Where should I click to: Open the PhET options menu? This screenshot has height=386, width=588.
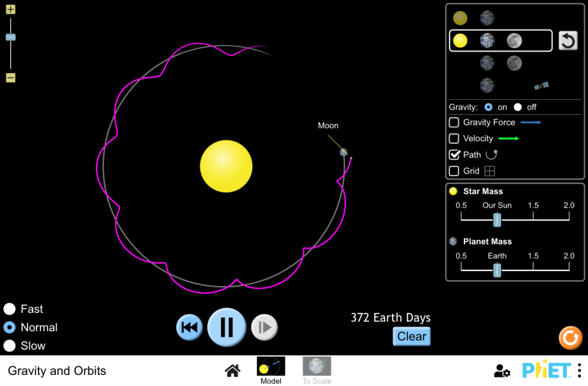click(x=579, y=371)
